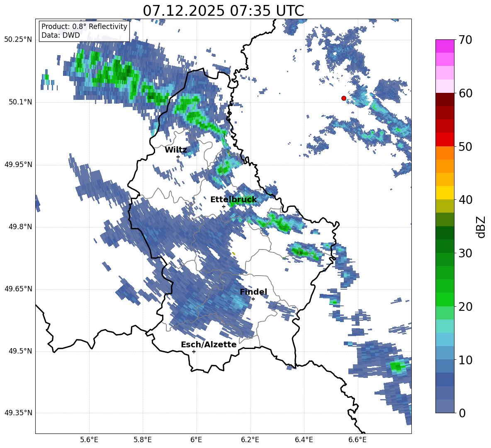Click the Wiltz city label
Image resolution: width=491 pixels, height=448 pixels.
[x=176, y=150]
